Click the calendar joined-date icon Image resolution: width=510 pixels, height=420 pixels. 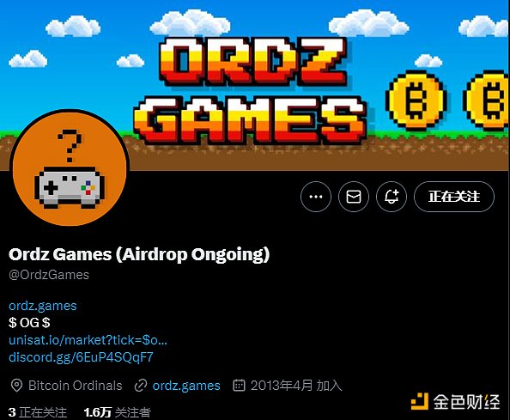(x=239, y=385)
